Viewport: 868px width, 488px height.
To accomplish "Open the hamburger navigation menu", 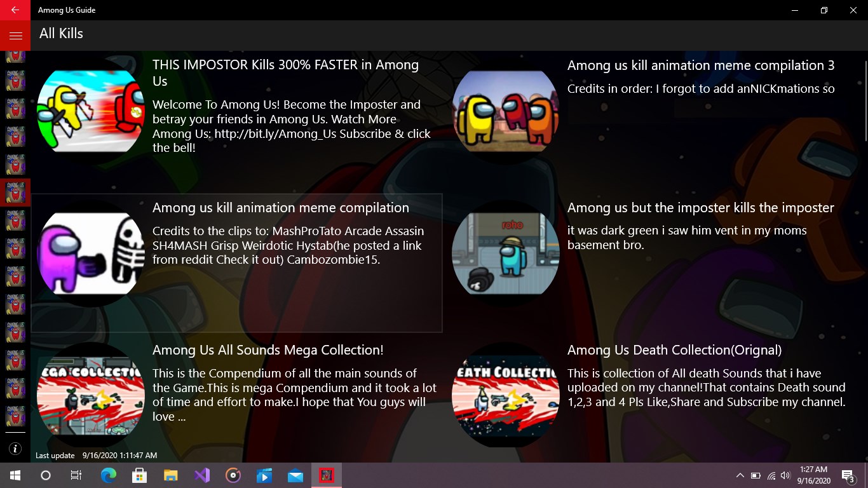I will [x=15, y=36].
